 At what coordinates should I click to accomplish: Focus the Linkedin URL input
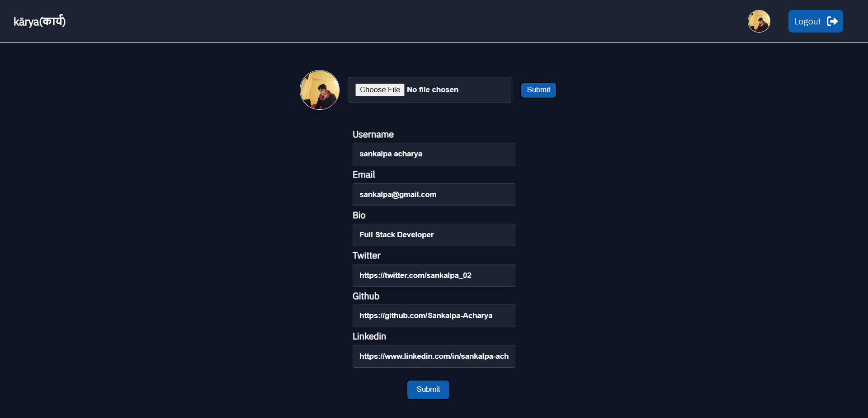pyautogui.click(x=434, y=356)
